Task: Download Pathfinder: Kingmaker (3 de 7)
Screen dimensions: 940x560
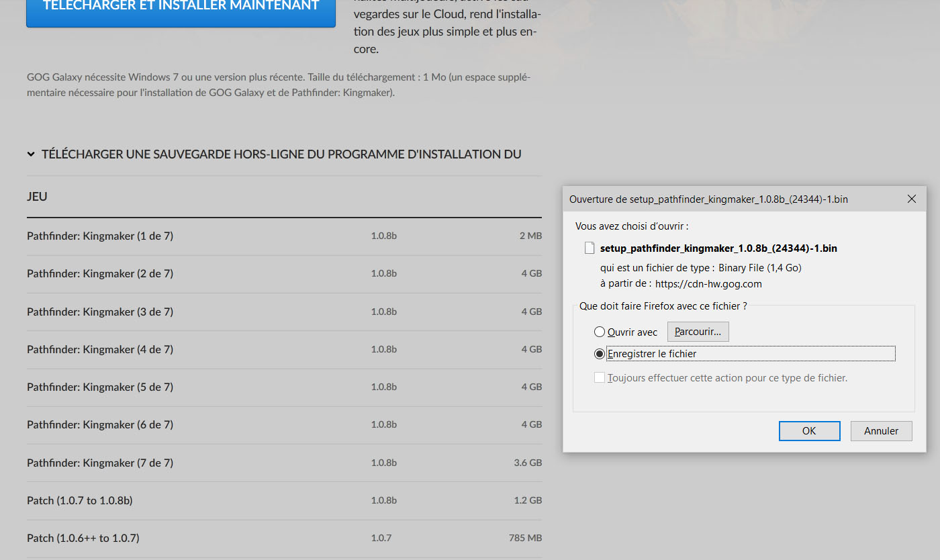Action: click(100, 312)
